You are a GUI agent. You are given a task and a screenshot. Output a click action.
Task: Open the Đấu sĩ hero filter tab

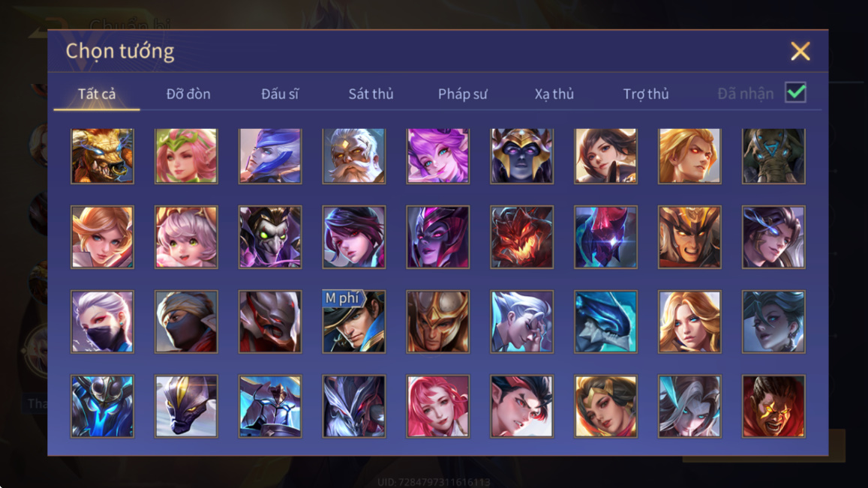point(280,94)
